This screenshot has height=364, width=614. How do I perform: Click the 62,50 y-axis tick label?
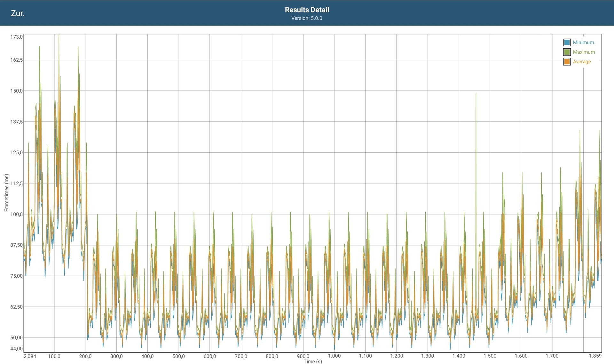pyautogui.click(x=16, y=307)
